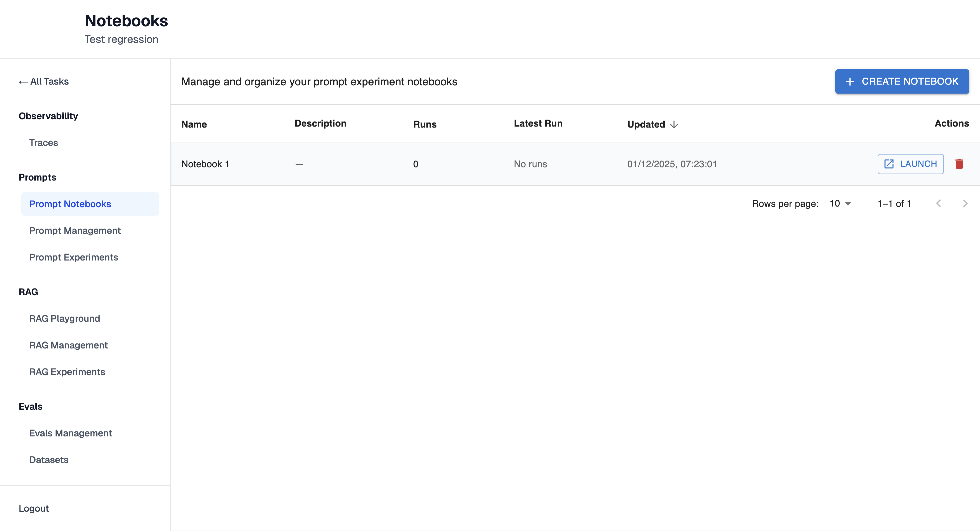
Task: Log out using the Logout link
Action: pyautogui.click(x=33, y=508)
